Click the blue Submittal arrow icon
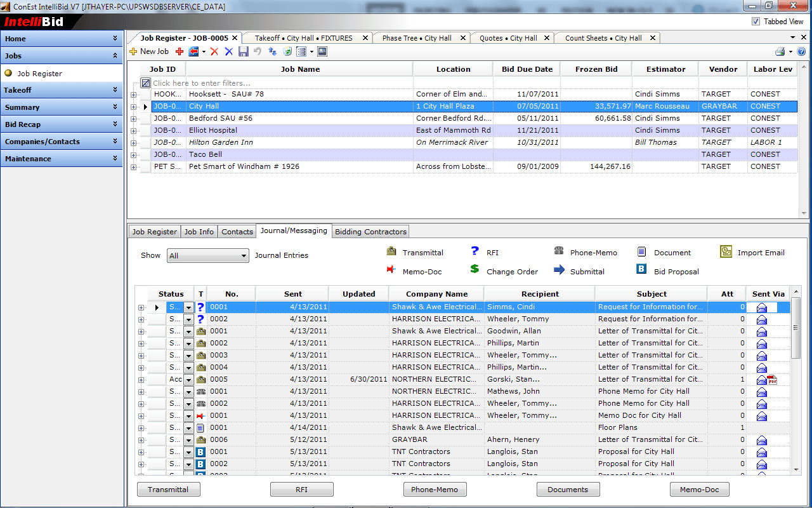This screenshot has width=812, height=508. pos(559,270)
